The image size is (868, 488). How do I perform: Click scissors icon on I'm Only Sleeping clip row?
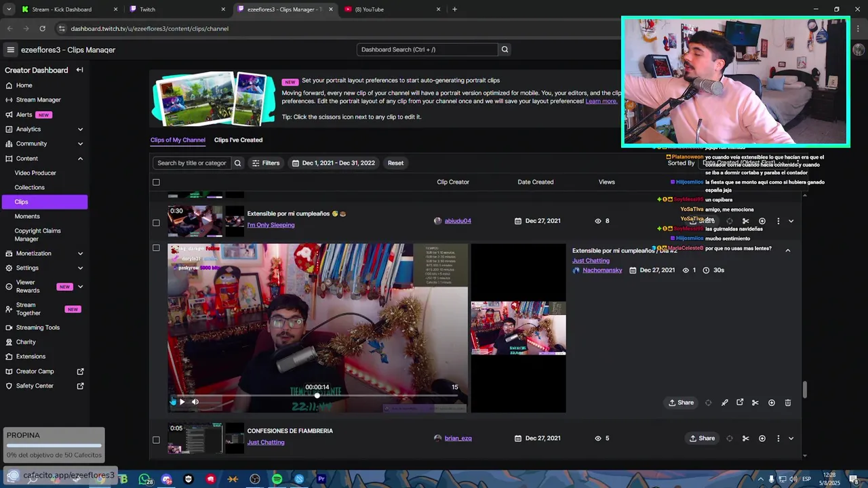point(746,221)
